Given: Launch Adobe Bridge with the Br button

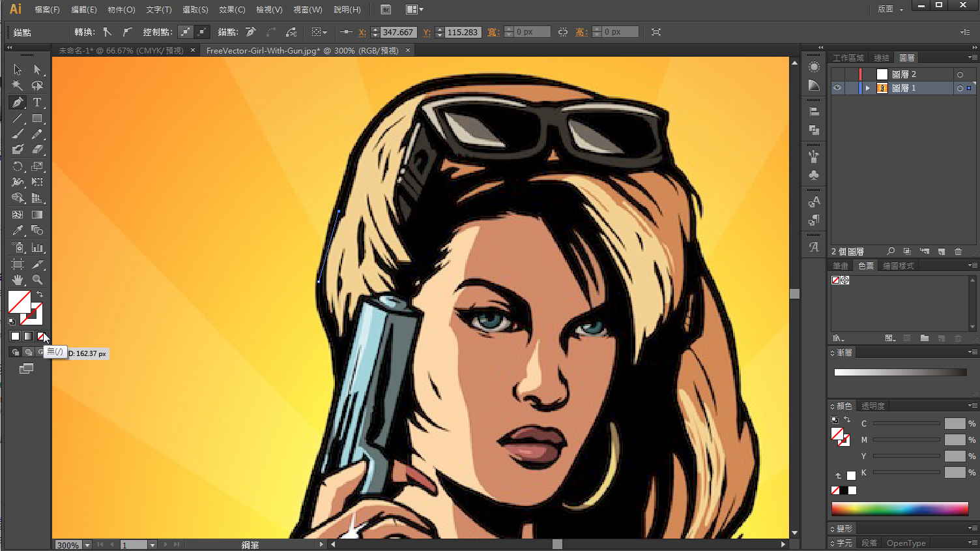Looking at the screenshot, I should coord(386,10).
